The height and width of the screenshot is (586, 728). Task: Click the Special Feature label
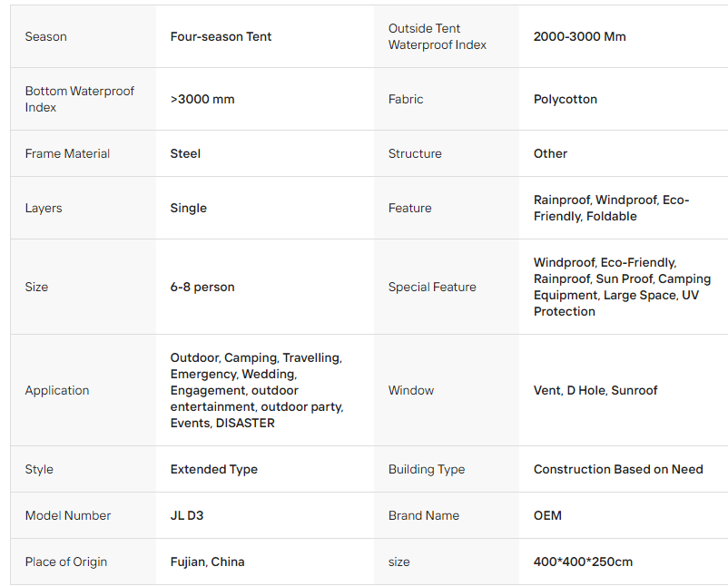click(432, 288)
